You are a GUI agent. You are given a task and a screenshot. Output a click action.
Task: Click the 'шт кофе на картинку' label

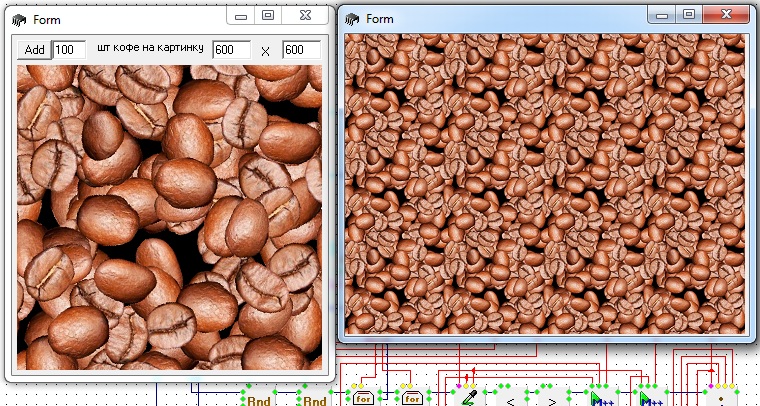pos(150,48)
